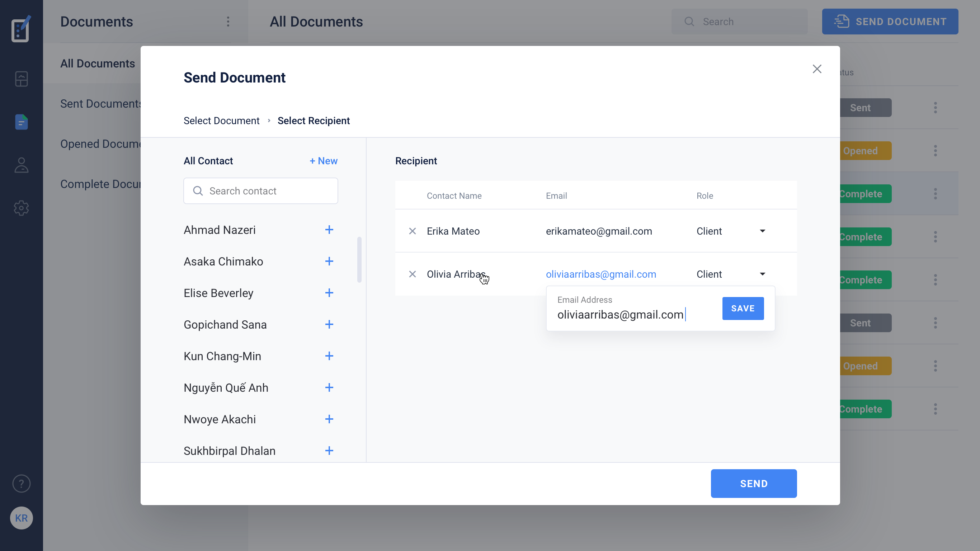This screenshot has height=551, width=980.
Task: Add Kun Chang-Min using plus icon
Action: click(x=329, y=356)
